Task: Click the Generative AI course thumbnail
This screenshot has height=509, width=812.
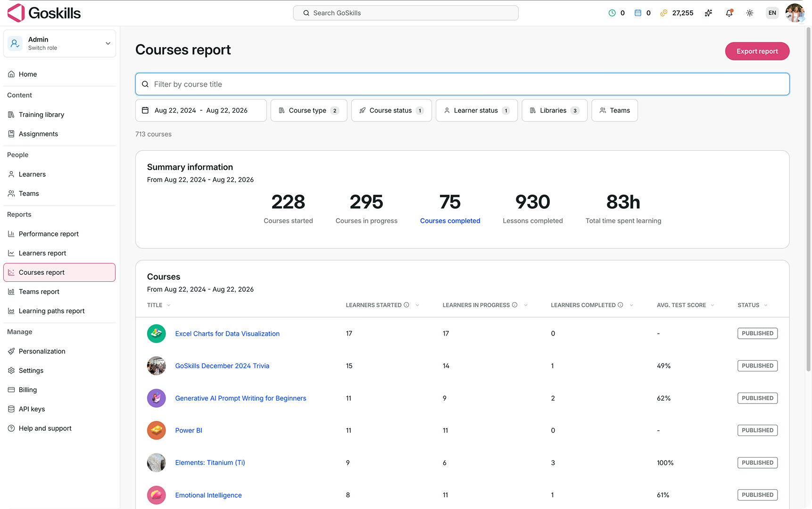Action: 157,398
